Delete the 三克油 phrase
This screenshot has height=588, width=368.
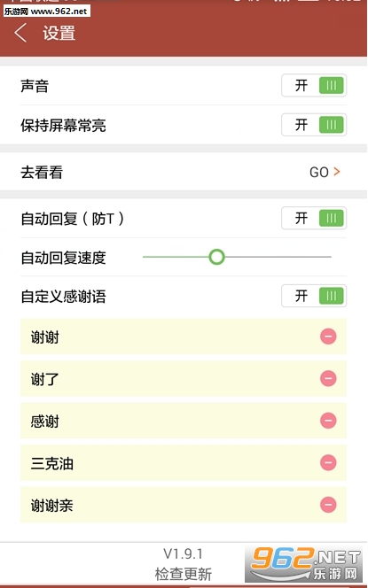328,462
